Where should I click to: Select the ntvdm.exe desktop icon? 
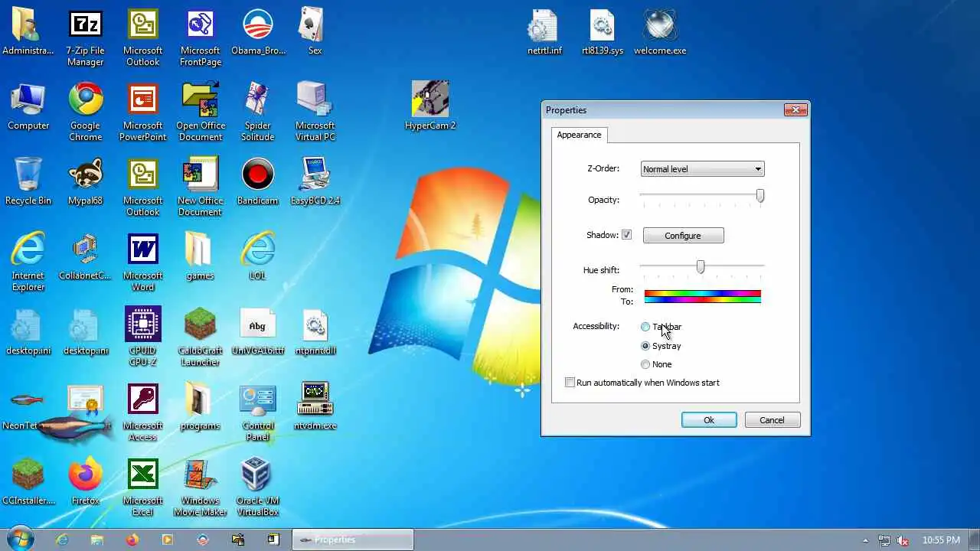click(x=315, y=407)
